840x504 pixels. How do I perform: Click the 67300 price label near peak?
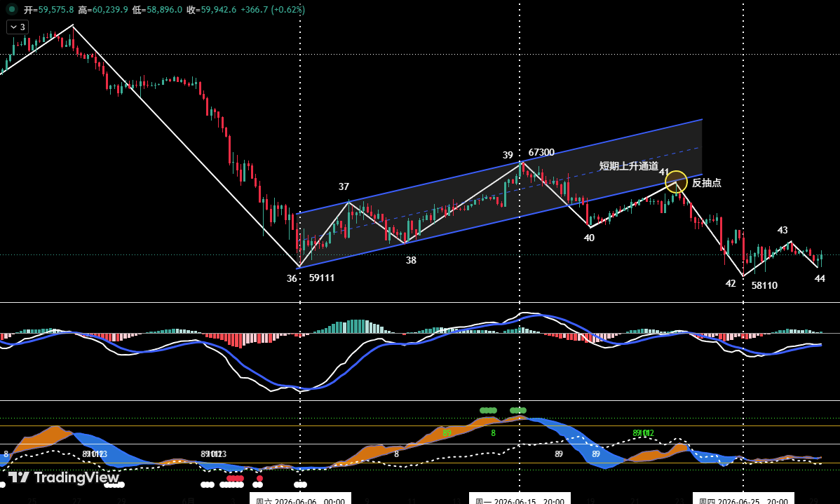[x=541, y=153]
